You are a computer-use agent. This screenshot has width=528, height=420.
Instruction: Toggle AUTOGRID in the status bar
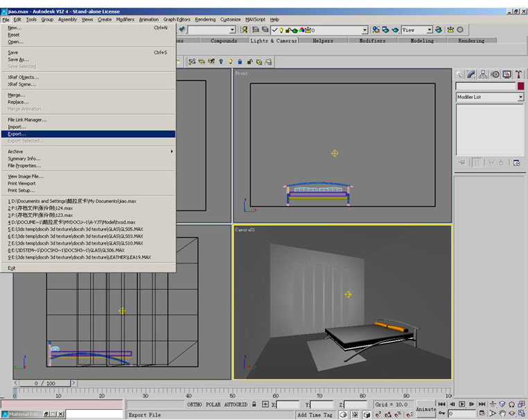point(236,404)
